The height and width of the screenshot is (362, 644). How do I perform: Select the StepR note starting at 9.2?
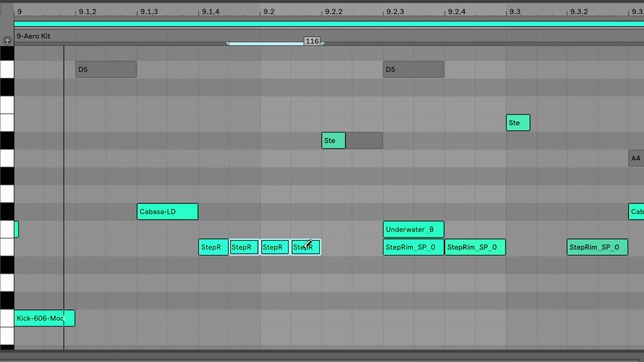275,247
